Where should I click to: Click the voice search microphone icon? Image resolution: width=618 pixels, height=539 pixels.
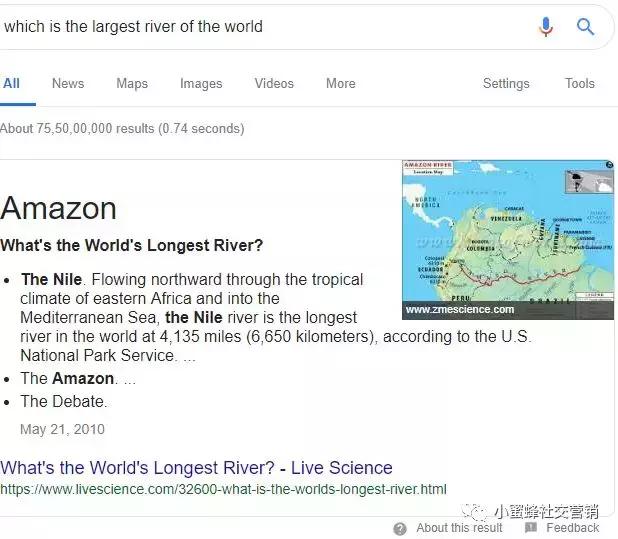(545, 27)
